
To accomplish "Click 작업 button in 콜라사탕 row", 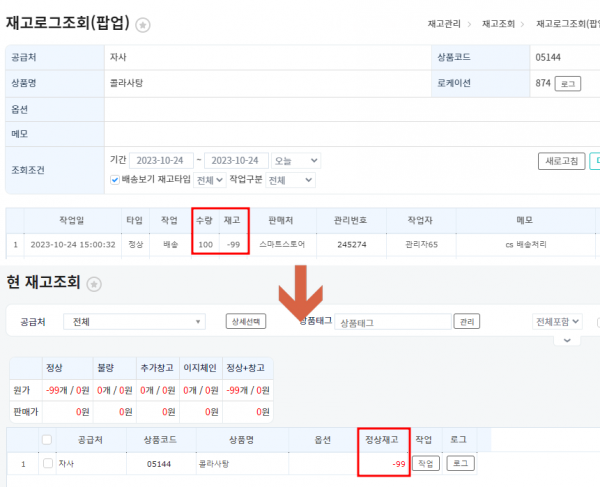I will pyautogui.click(x=425, y=464).
